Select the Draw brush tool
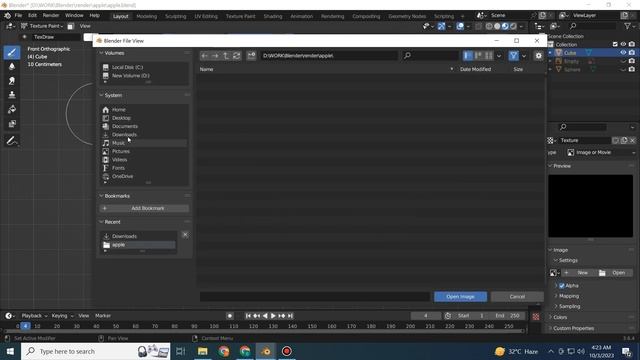Screen dimensions: 640x360 12,52
